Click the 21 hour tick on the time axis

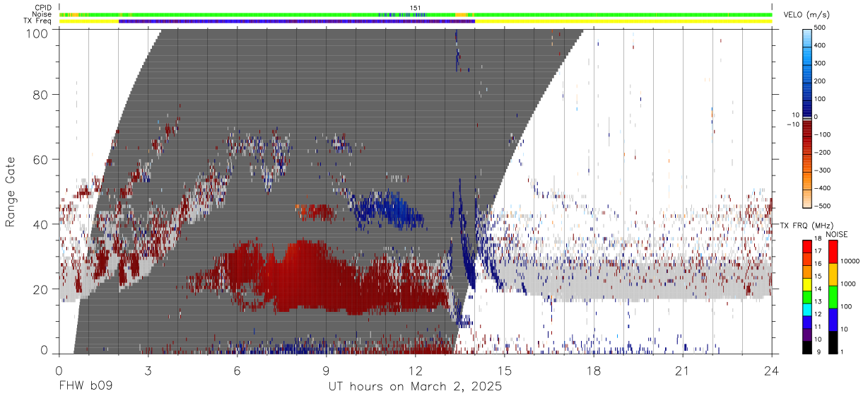click(683, 371)
